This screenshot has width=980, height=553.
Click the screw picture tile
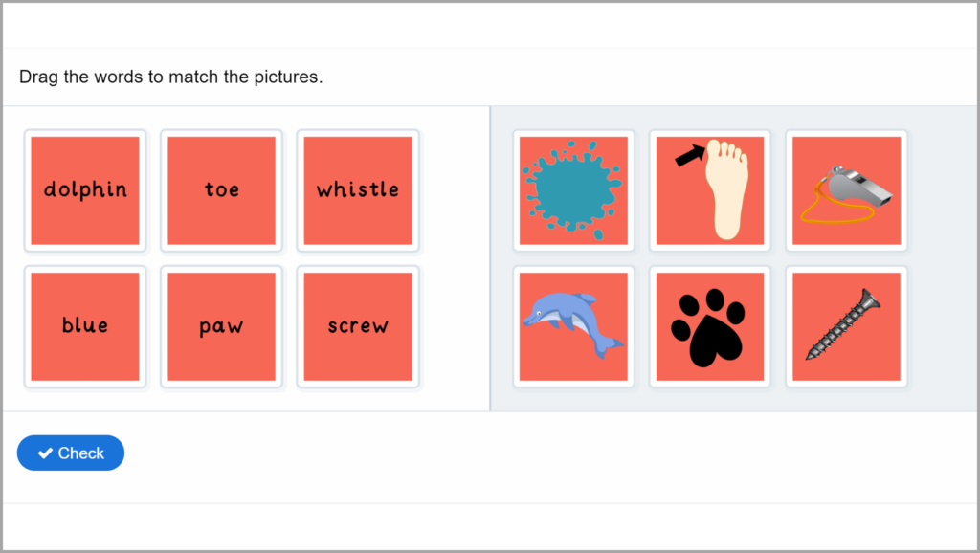coord(846,326)
